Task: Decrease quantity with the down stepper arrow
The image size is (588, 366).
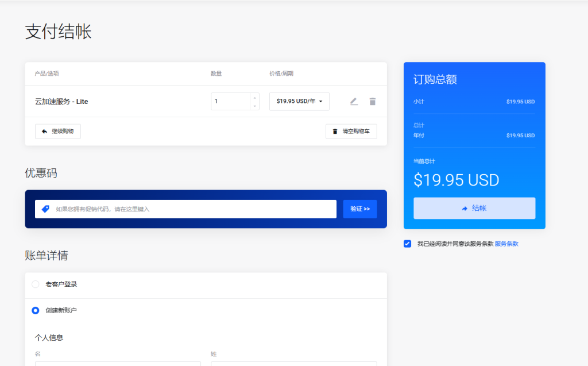Action: tap(255, 106)
